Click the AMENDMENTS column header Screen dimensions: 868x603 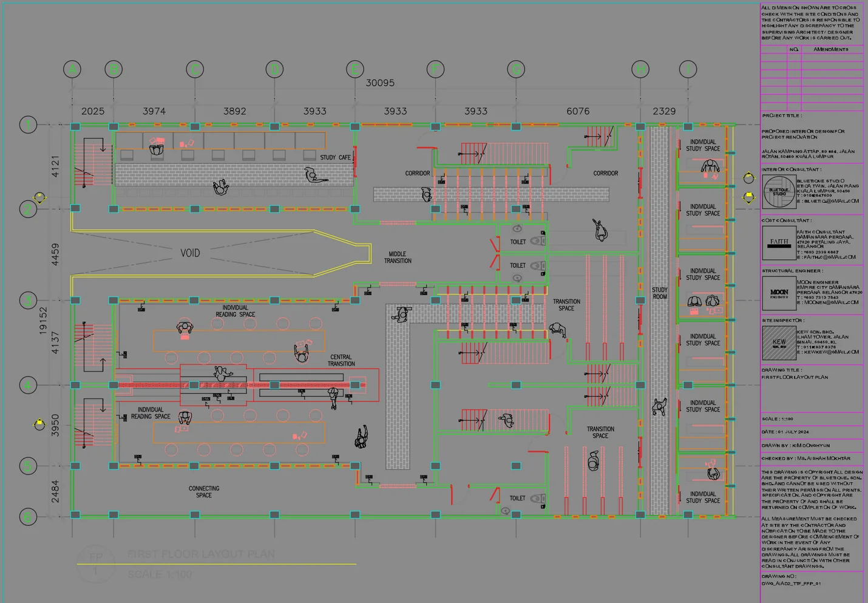pyautogui.click(x=831, y=49)
